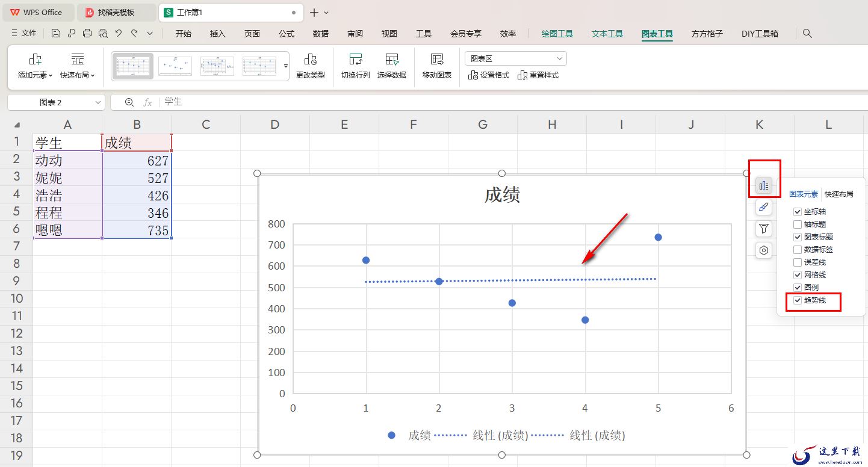The height and width of the screenshot is (467, 868).
Task: Enable the 误差线 checkbox
Action: (x=798, y=262)
